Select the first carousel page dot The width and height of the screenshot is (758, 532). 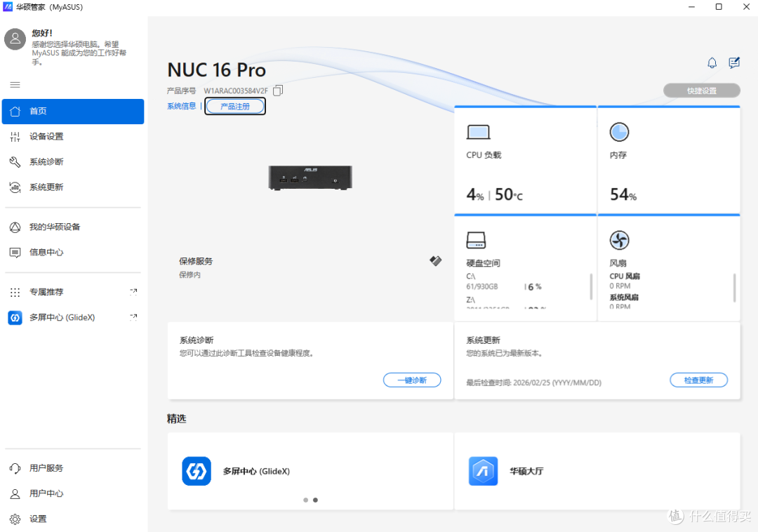[x=305, y=500]
